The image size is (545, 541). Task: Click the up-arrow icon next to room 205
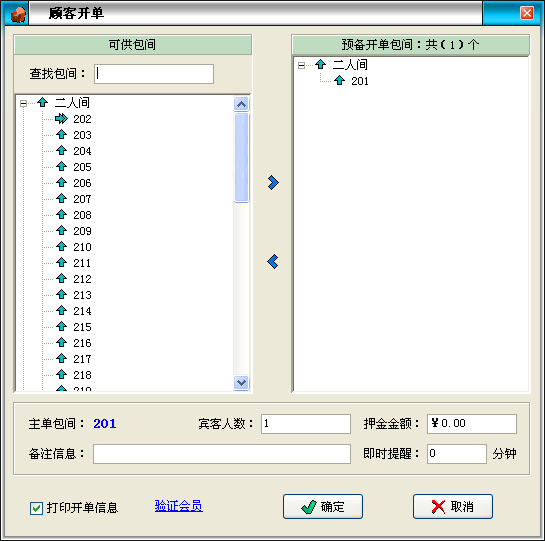[62, 167]
